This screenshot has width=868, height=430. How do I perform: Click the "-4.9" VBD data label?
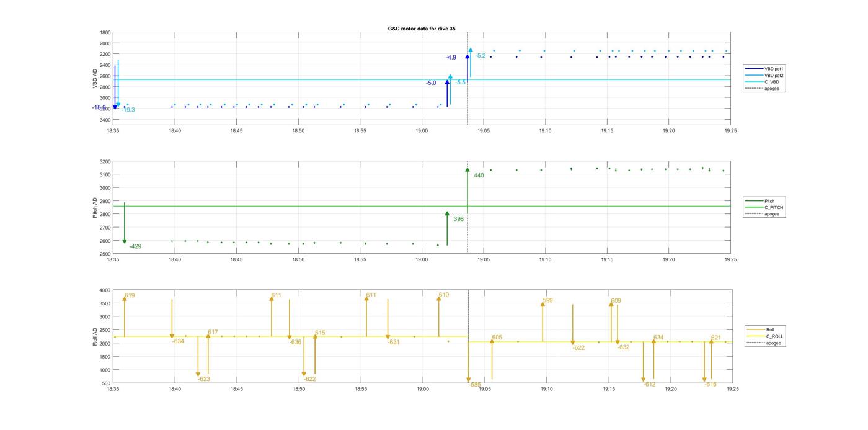click(451, 58)
